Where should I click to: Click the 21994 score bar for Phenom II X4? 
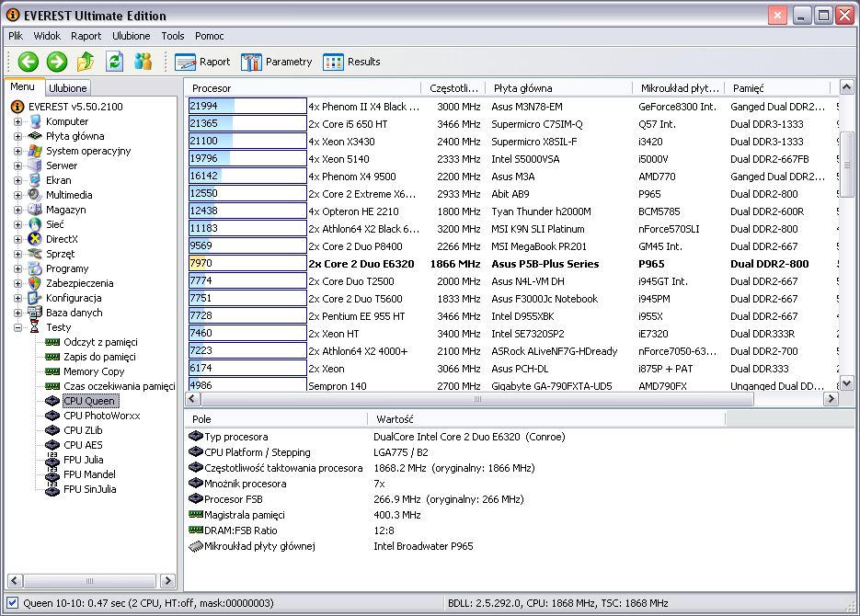pyautogui.click(x=247, y=107)
